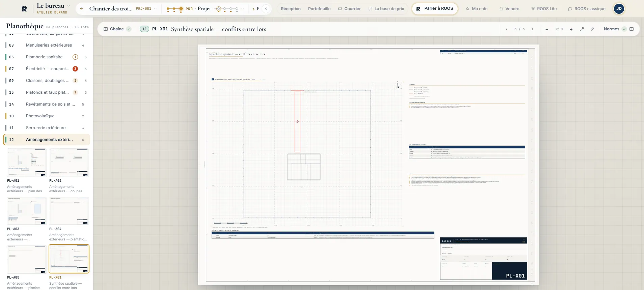Select lot 05 Plomberie sanitaire
Viewport: 644px width, 290px height.
[47, 57]
